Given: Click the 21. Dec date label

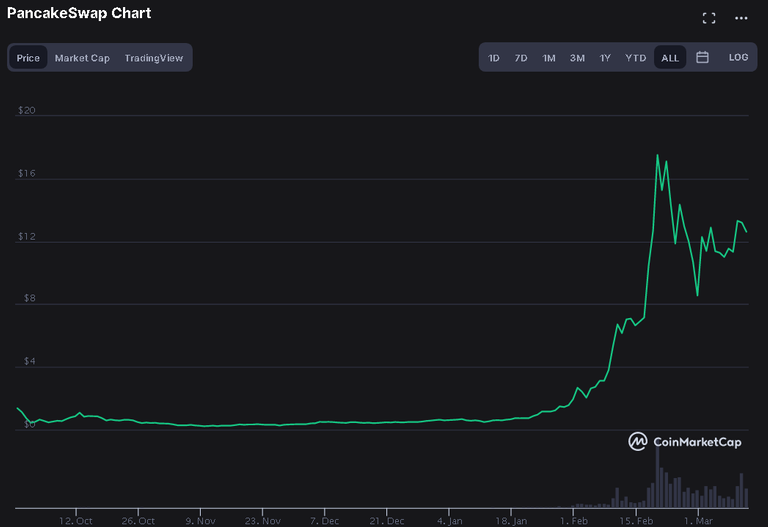Looking at the screenshot, I should [x=386, y=521].
